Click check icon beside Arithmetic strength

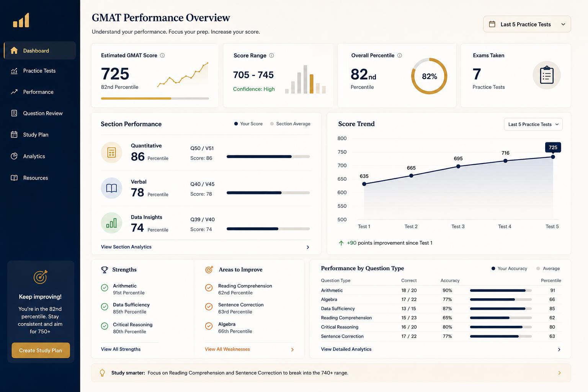(x=105, y=288)
